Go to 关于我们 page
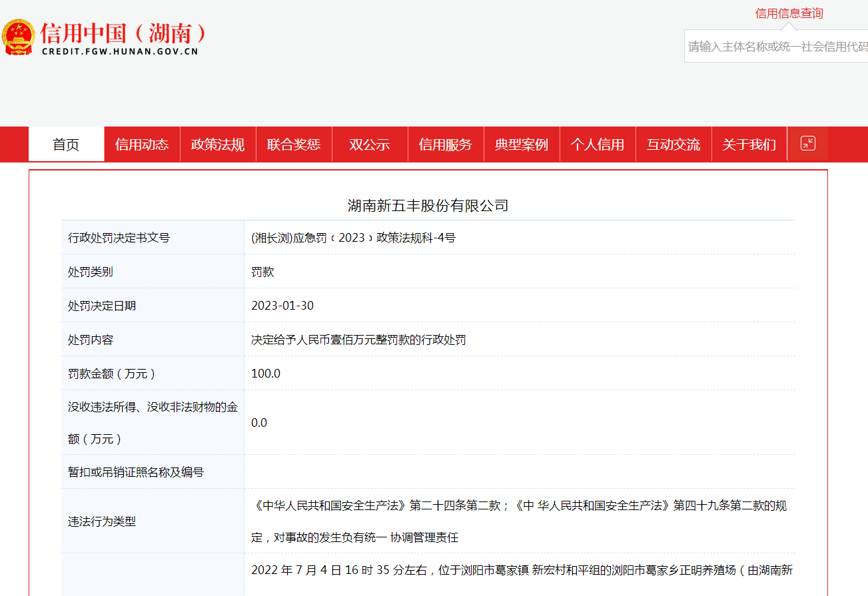 point(749,145)
